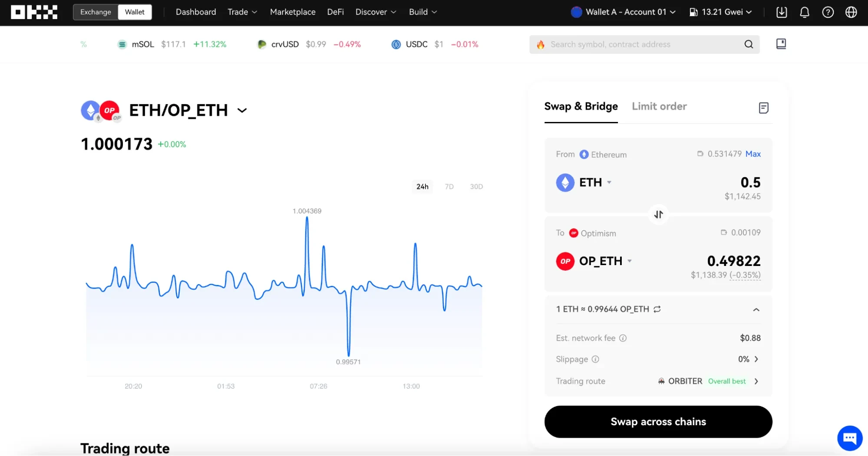Open the help question mark icon

828,12
